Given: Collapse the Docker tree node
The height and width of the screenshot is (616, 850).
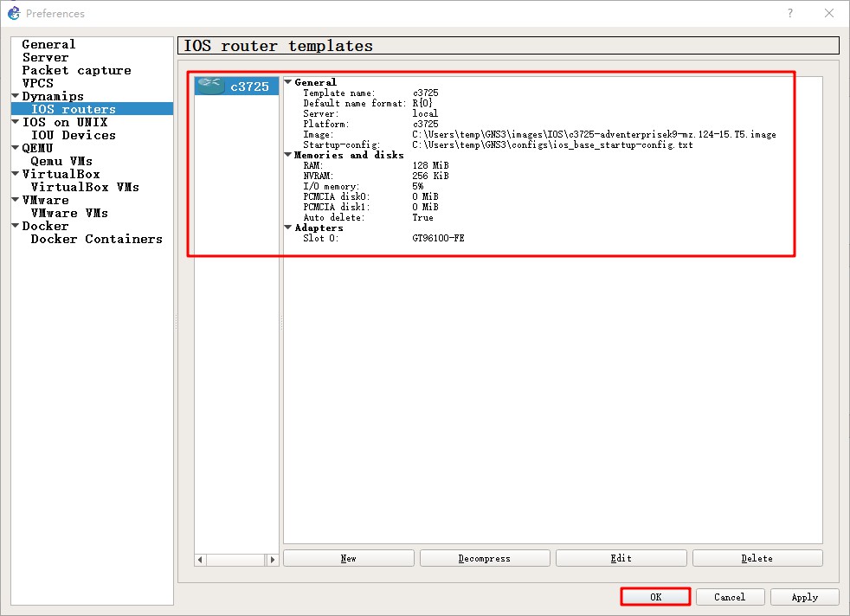Looking at the screenshot, I should point(16,226).
